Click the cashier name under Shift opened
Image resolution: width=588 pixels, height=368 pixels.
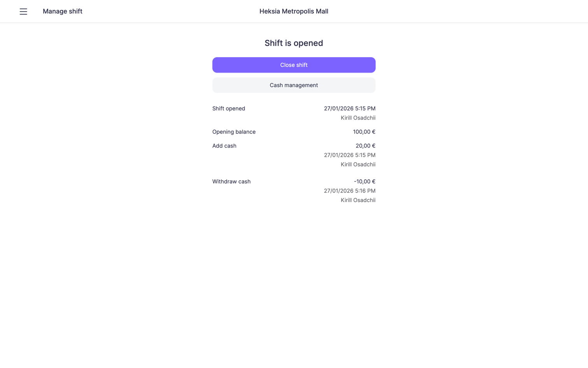pyautogui.click(x=358, y=118)
